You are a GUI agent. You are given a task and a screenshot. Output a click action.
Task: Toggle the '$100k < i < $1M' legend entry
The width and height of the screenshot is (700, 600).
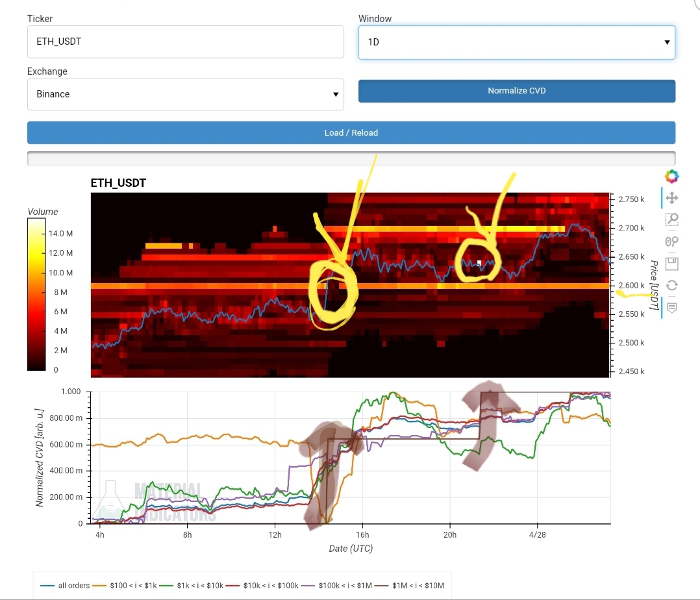click(336, 585)
